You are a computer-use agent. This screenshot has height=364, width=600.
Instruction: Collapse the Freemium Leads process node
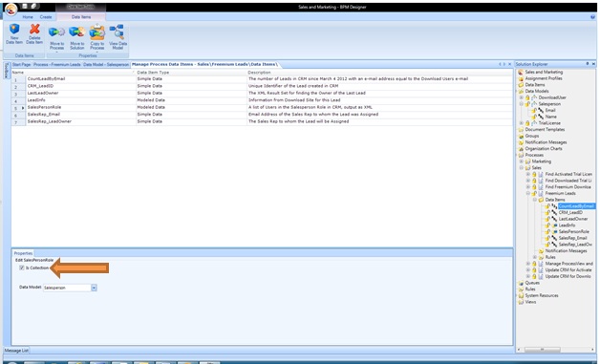[x=528, y=193]
